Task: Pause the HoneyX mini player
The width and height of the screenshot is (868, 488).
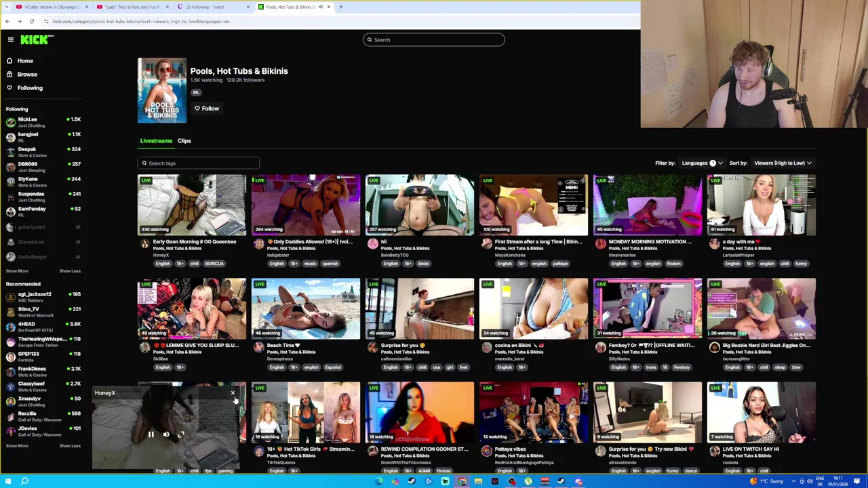Action: [151, 434]
